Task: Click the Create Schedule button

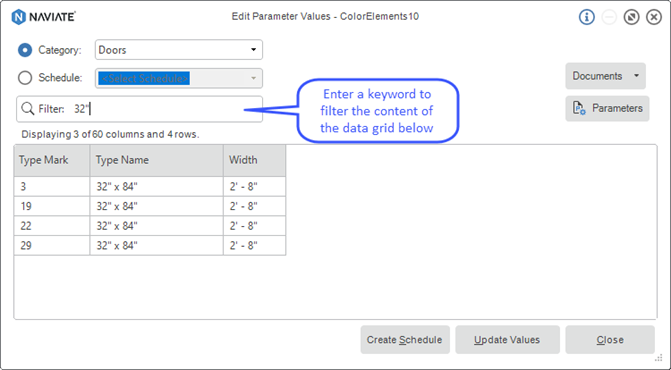Action: 405,340
